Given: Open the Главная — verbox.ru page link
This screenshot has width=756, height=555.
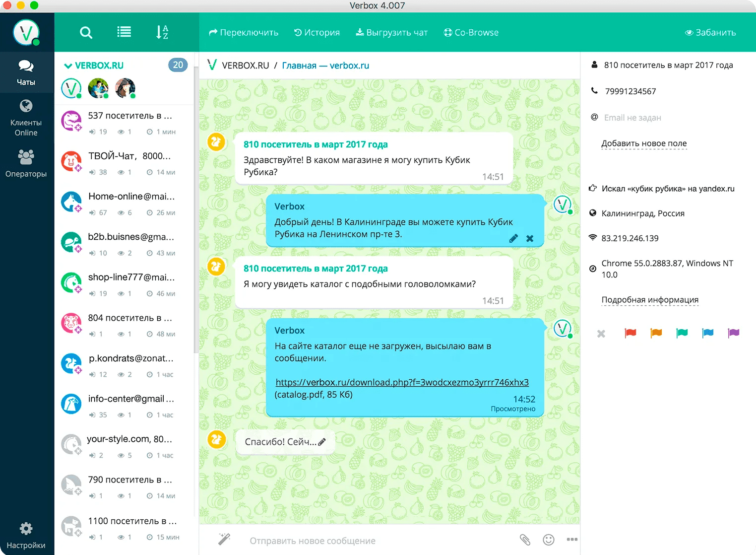Looking at the screenshot, I should tap(325, 66).
